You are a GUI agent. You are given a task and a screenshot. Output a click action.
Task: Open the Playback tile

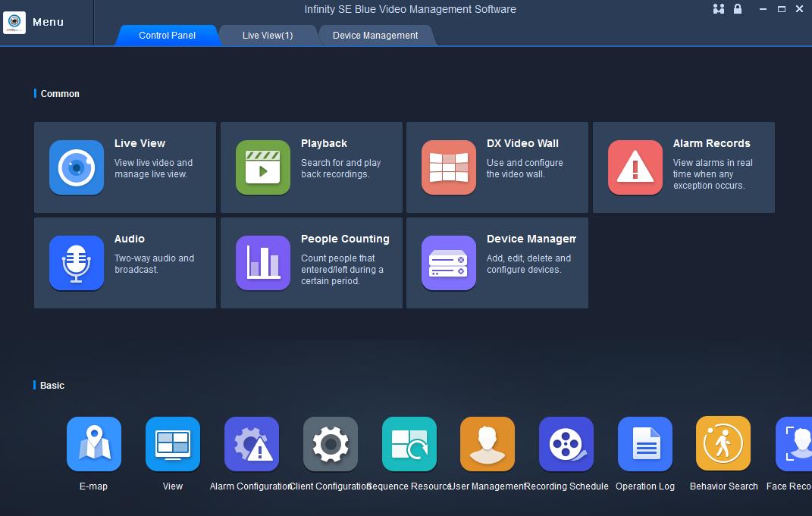pyautogui.click(x=311, y=167)
